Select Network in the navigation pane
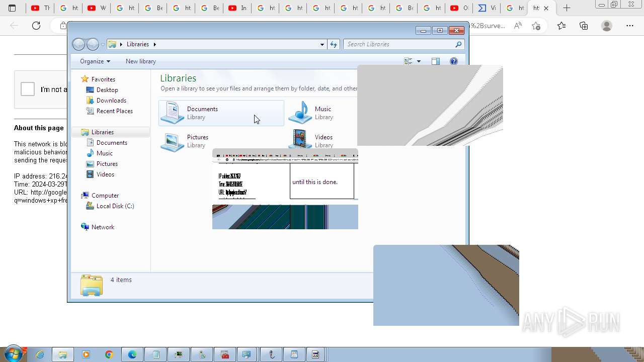644x362 pixels. tap(103, 227)
